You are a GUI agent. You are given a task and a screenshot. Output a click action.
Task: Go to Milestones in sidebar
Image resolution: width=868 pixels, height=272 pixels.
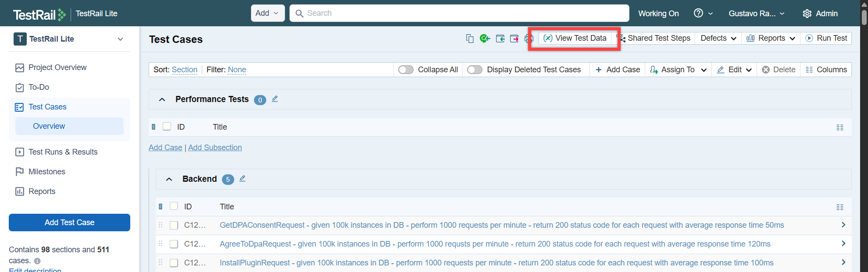pyautogui.click(x=46, y=172)
